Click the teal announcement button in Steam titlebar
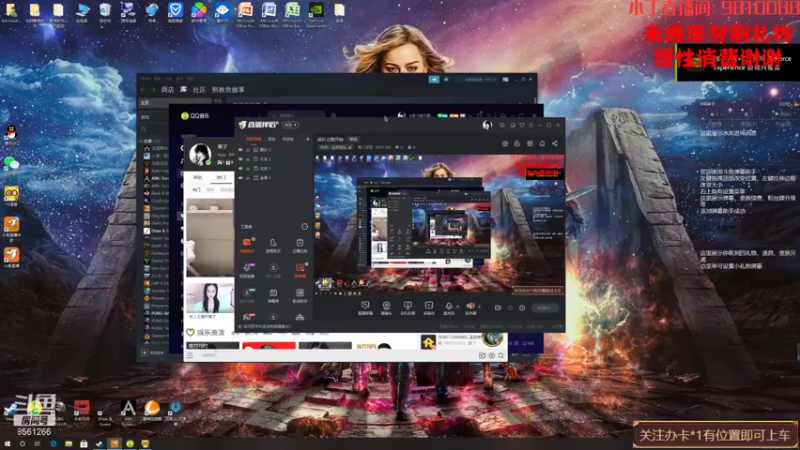Viewport: 800px width, 450px height. [434, 79]
